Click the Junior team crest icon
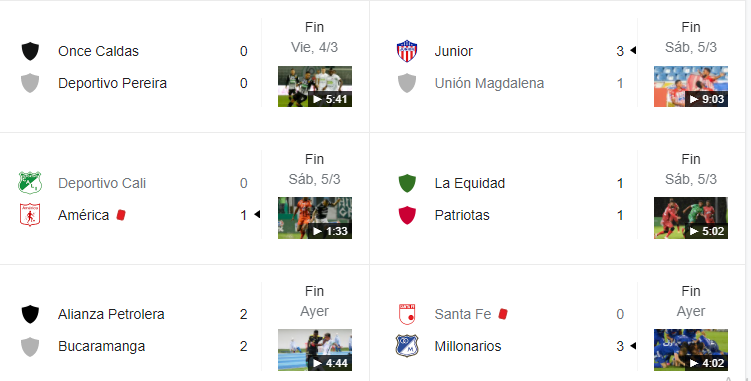 coord(407,51)
